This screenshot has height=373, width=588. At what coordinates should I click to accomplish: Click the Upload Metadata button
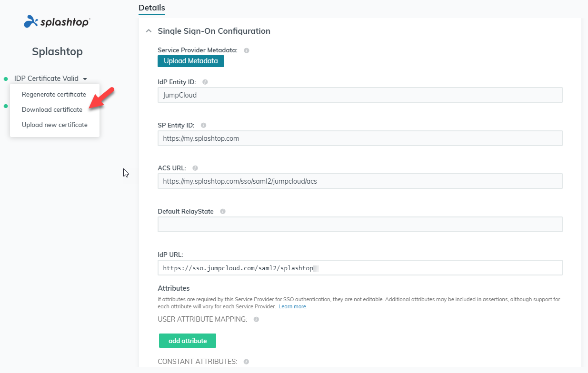(x=191, y=61)
